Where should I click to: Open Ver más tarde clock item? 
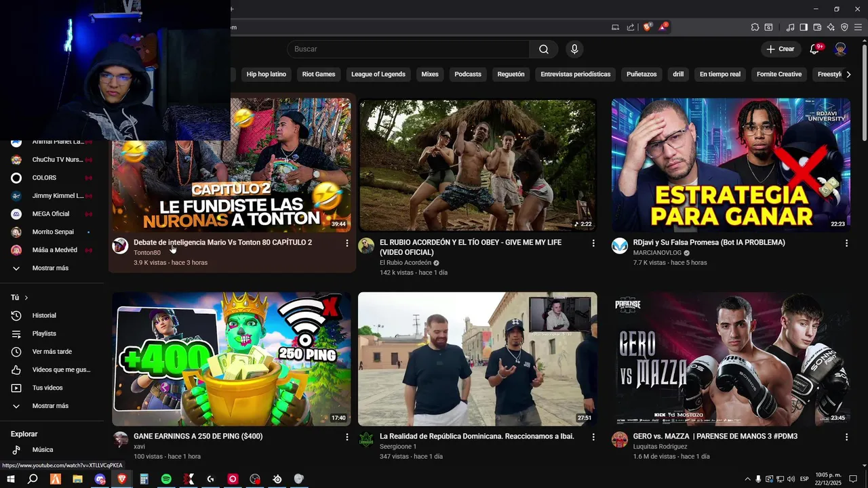click(52, 351)
